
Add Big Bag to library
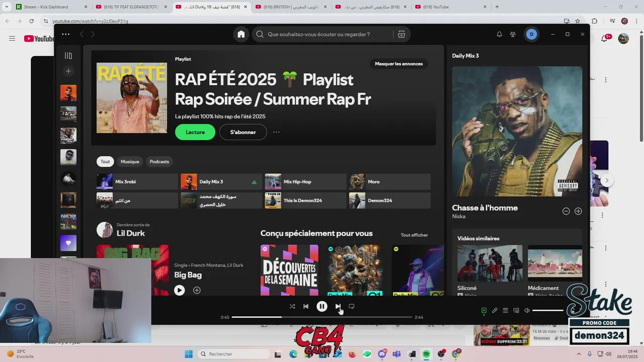click(x=197, y=290)
